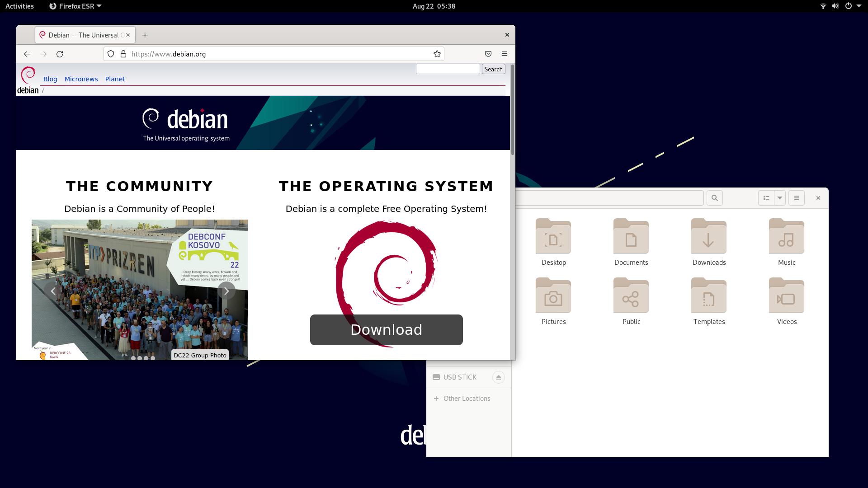Expand view options dropdown in Files
Viewport: 868px width, 488px height.
(x=780, y=198)
